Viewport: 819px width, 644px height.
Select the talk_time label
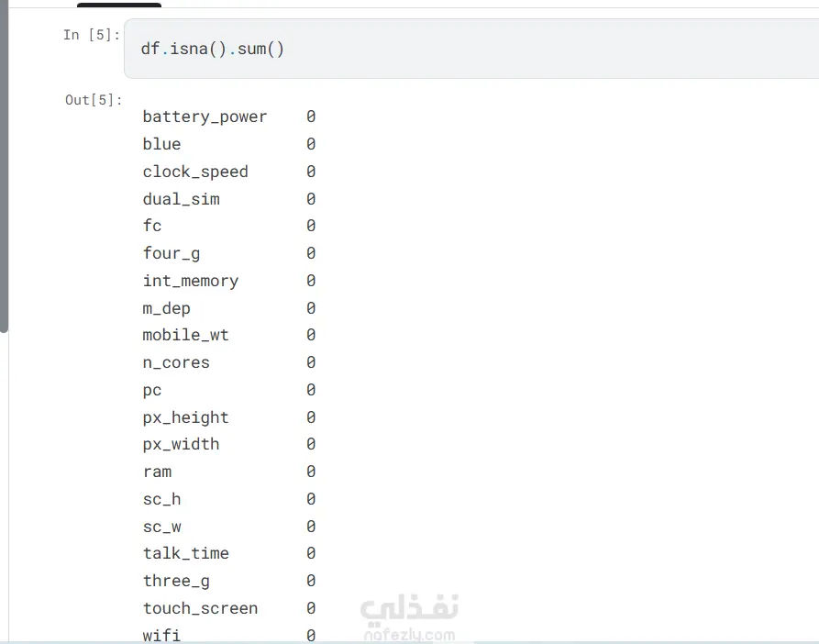(x=185, y=553)
